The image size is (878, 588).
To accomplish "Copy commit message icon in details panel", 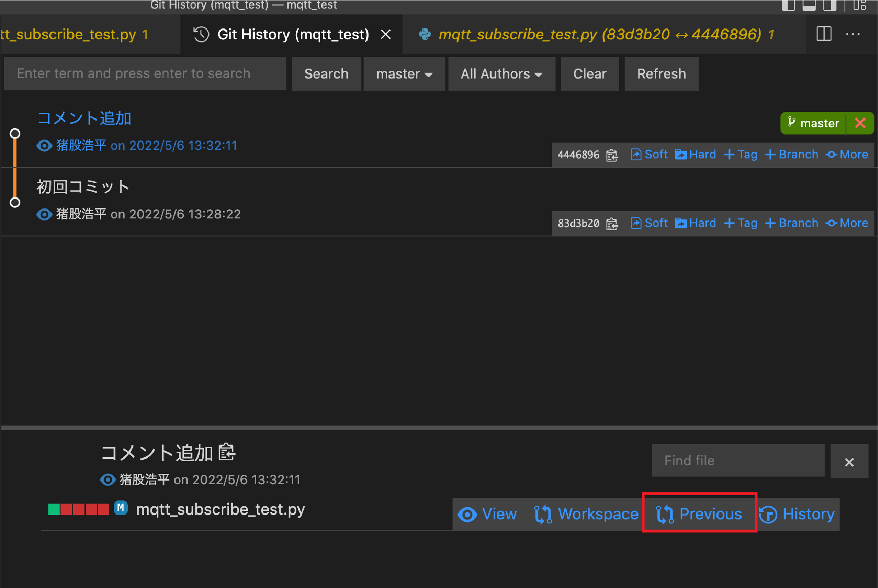I will (x=226, y=453).
